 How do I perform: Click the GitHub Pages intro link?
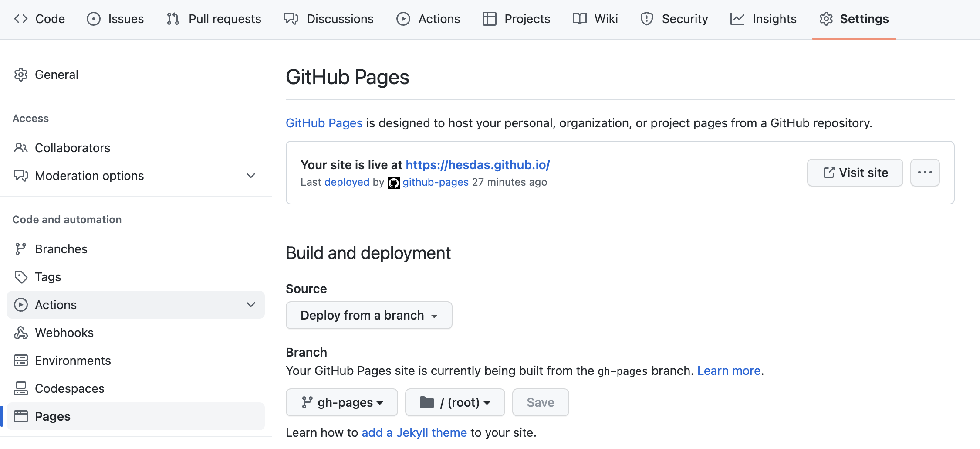coord(324,123)
